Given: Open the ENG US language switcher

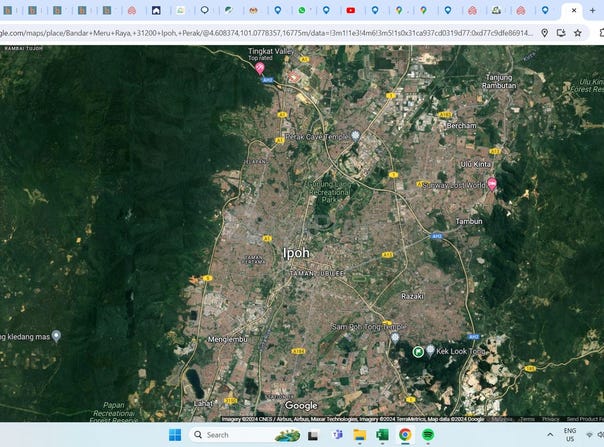Looking at the screenshot, I should 570,435.
